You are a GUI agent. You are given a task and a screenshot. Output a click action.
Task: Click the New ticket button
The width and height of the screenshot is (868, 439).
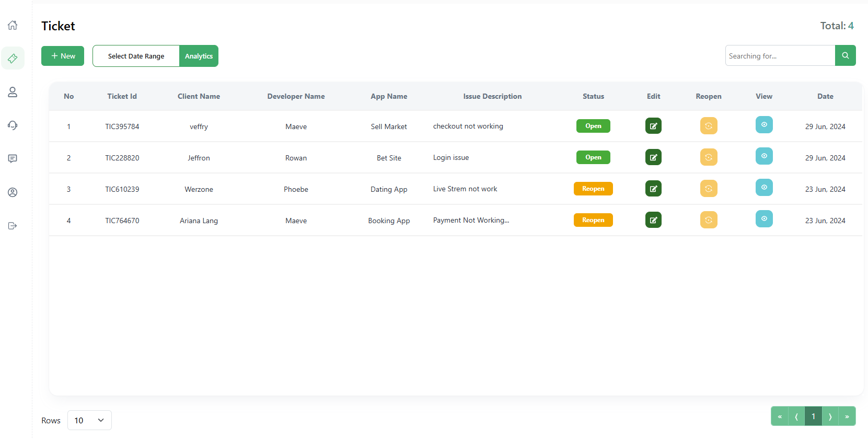click(x=63, y=56)
